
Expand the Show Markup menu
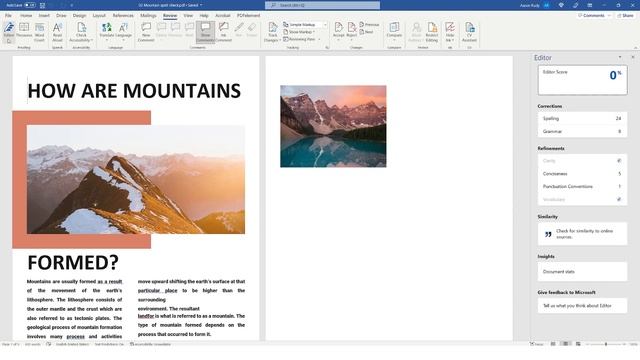point(299,32)
